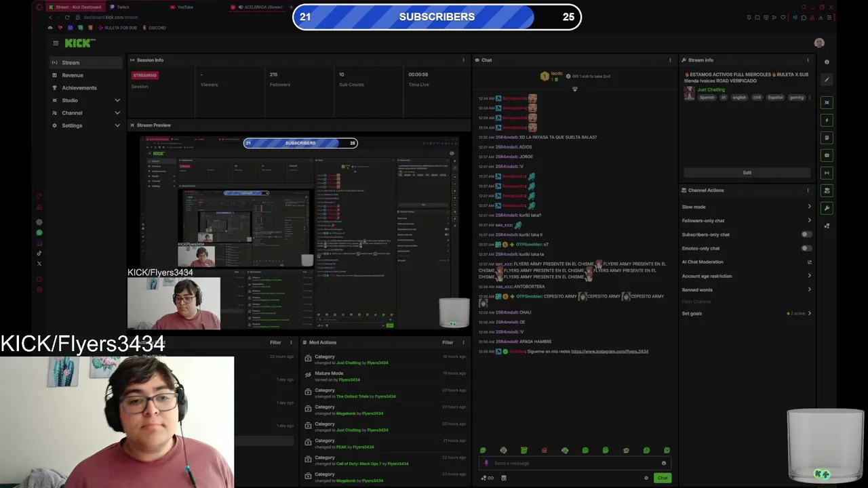Click the Edit stream info button
868x488 pixels.
point(747,172)
